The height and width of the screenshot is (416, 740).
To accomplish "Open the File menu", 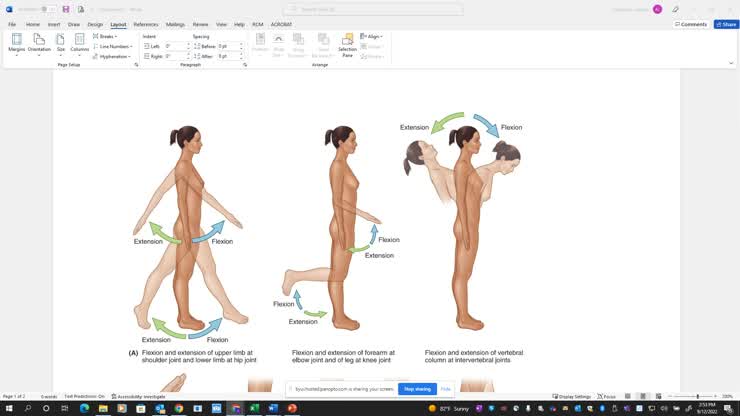I will pos(12,24).
